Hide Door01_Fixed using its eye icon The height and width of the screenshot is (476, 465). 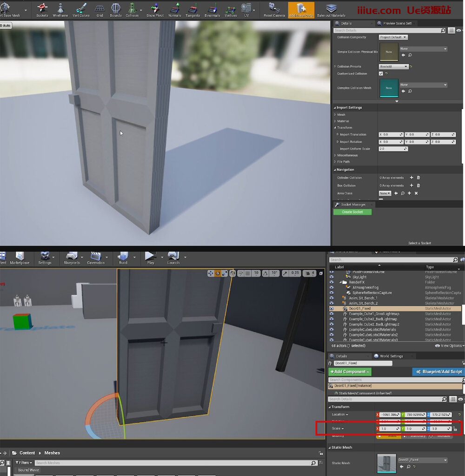pyautogui.click(x=332, y=309)
